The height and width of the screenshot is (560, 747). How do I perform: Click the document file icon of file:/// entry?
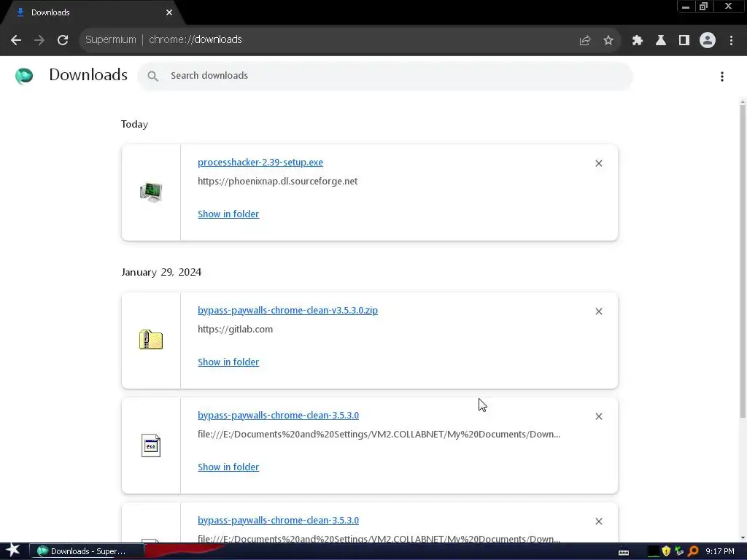151,446
